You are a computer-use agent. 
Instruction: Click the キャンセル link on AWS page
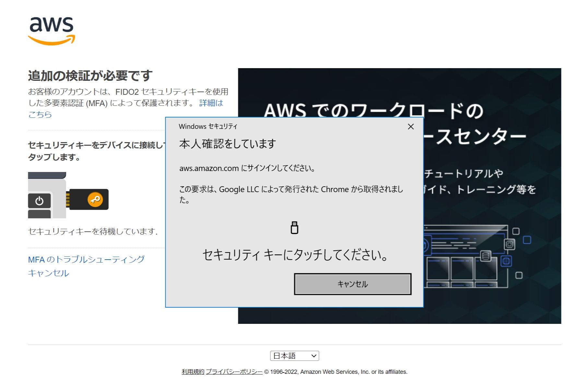tap(49, 273)
